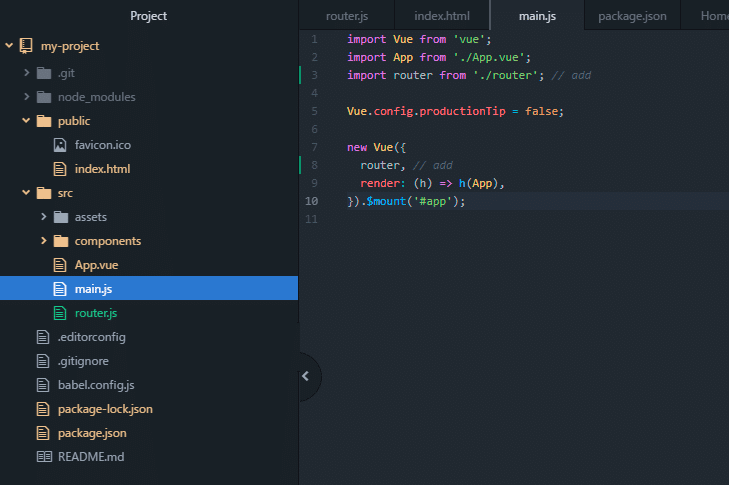
Task: Click the main.js file icon in tree
Action: (x=60, y=289)
